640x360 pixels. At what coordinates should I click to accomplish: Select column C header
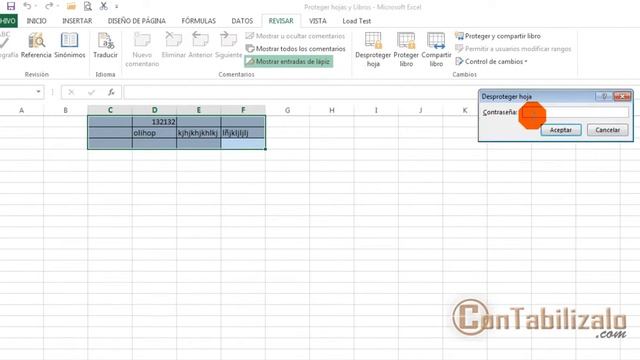[x=110, y=110]
